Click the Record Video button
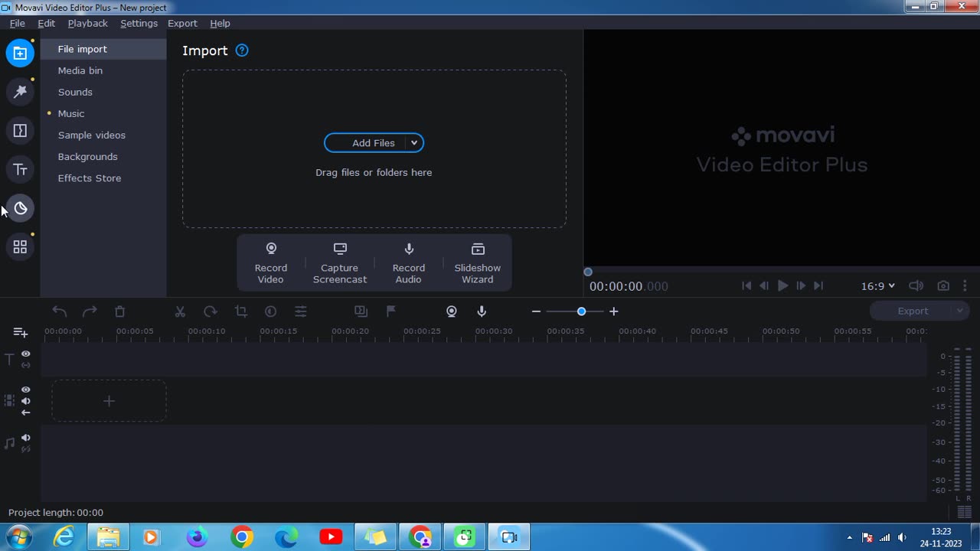The width and height of the screenshot is (980, 551). [x=271, y=263]
